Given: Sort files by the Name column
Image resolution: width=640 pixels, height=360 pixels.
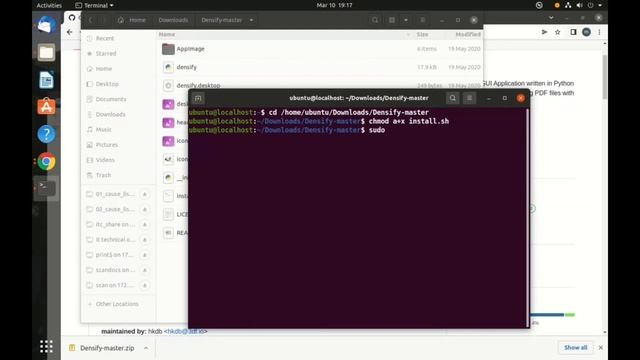Looking at the screenshot, I should click(284, 34).
